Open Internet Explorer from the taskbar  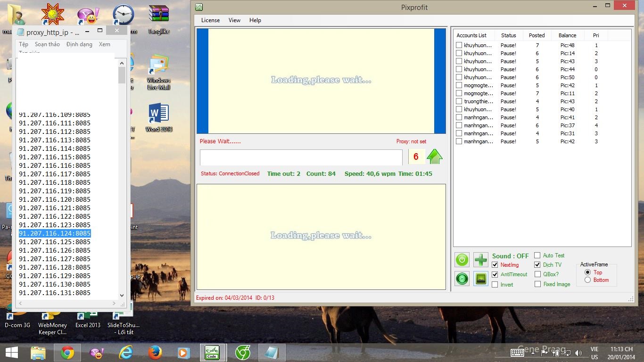pos(126,353)
